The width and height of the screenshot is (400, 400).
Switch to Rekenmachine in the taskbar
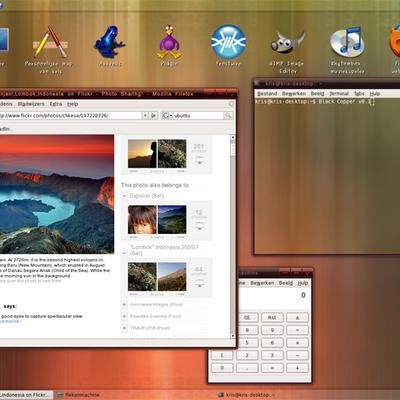79,395
